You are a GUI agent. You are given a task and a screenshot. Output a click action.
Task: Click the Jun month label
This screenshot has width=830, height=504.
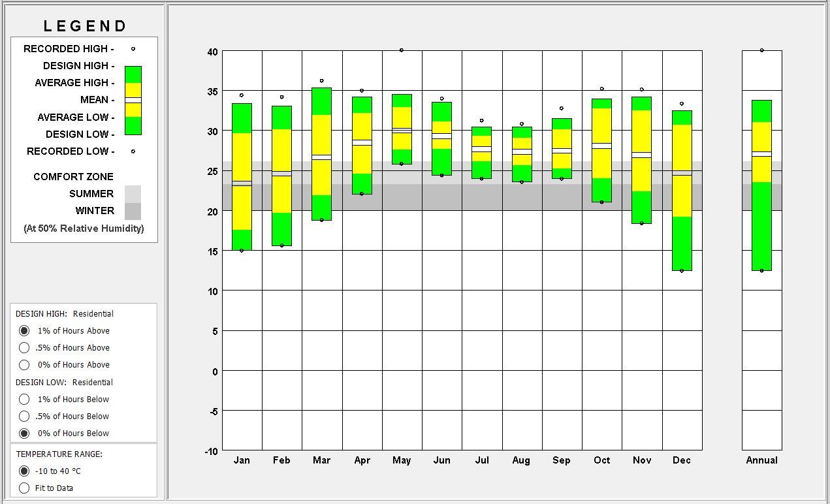click(x=441, y=460)
